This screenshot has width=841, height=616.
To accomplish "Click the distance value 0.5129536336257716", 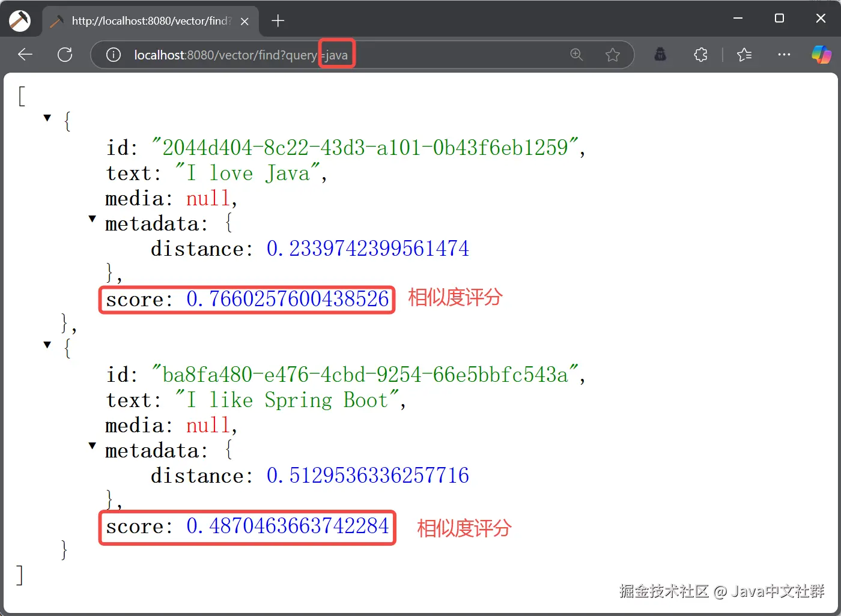I will (368, 476).
